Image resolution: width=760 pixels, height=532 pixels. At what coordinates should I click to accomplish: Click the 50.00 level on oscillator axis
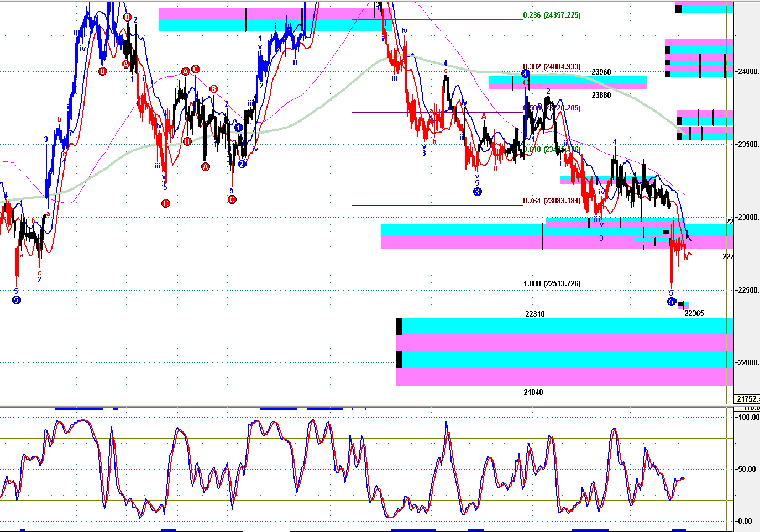748,469
